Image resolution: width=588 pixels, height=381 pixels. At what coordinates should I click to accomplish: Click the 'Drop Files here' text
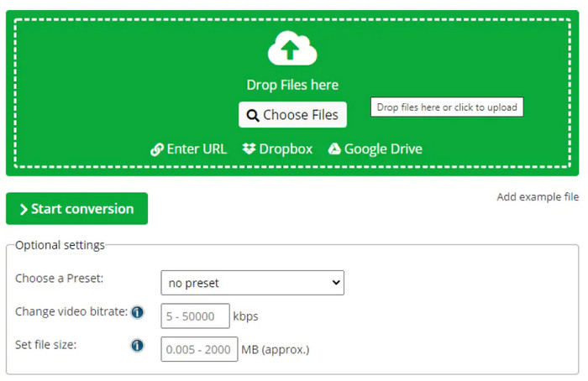point(292,85)
